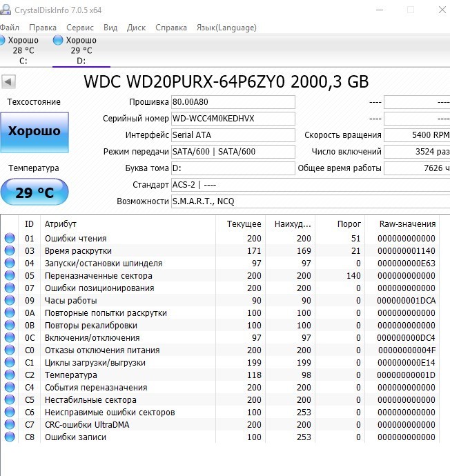Image resolution: width=450 pixels, height=476 pixels.
Task: Click the Число включений 3524 field
Action: pyautogui.click(x=417, y=152)
